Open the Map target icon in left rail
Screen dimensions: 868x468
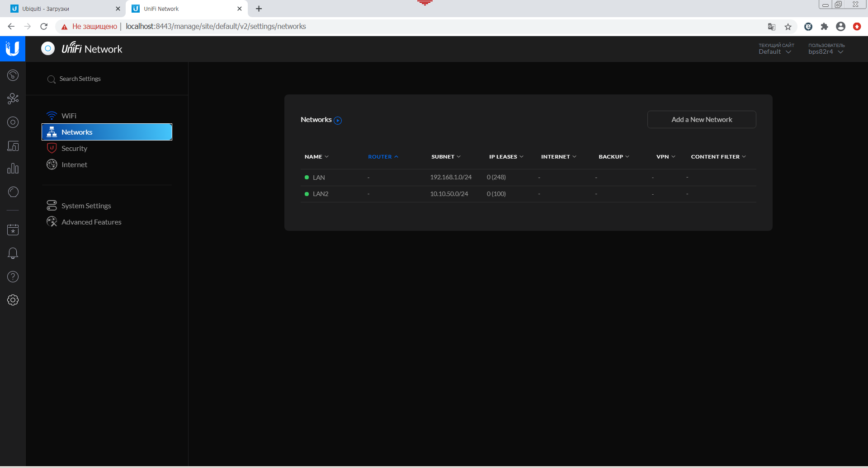click(13, 122)
